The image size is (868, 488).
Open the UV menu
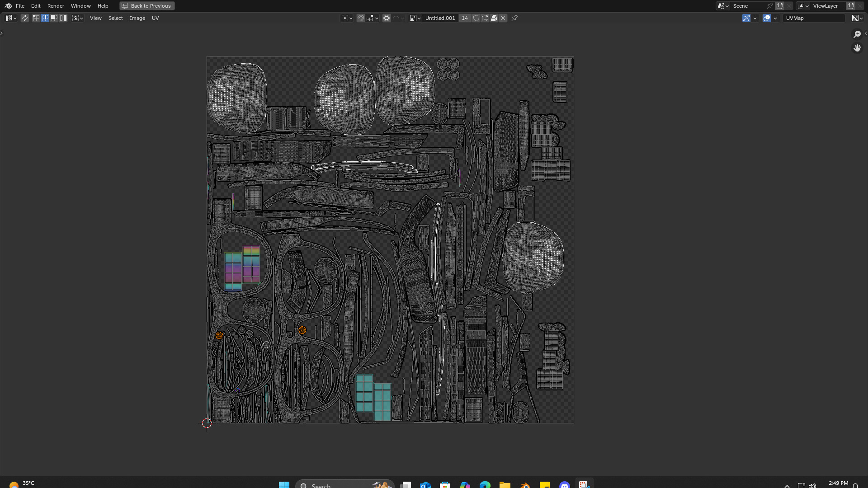(155, 18)
